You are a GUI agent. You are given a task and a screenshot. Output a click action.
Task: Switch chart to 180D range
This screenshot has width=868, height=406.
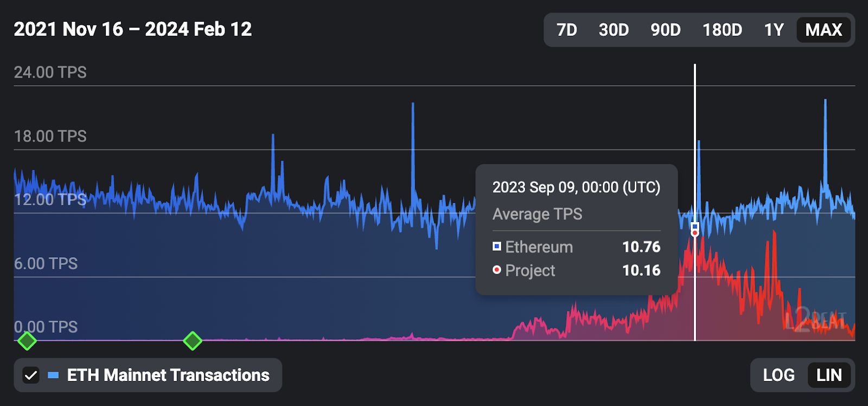click(x=722, y=30)
